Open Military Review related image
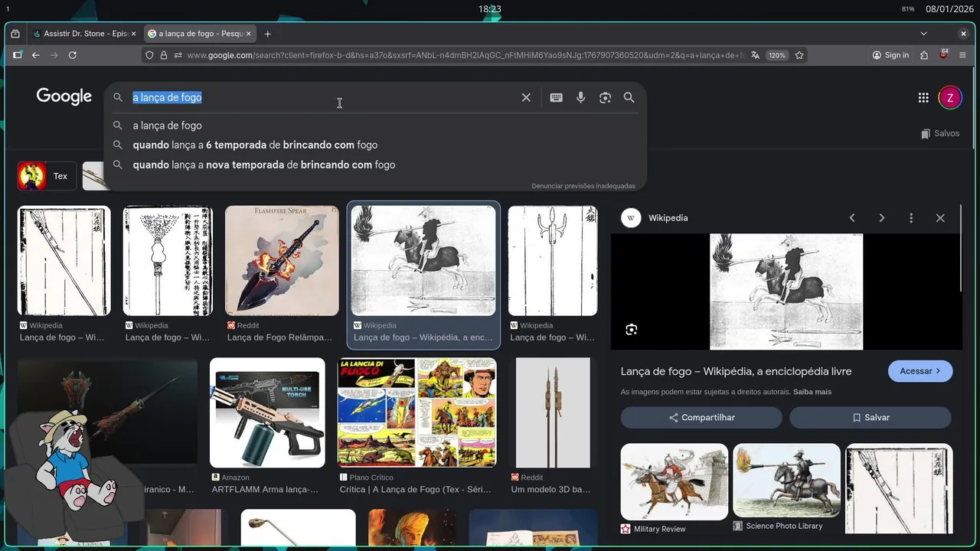The height and width of the screenshot is (551, 980). tap(675, 481)
